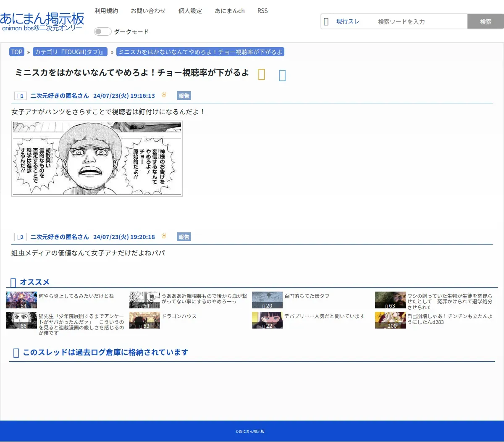The width and height of the screenshot is (504, 442).
Task: Click footer text ©あにまん掲示板
Action: coord(250,431)
